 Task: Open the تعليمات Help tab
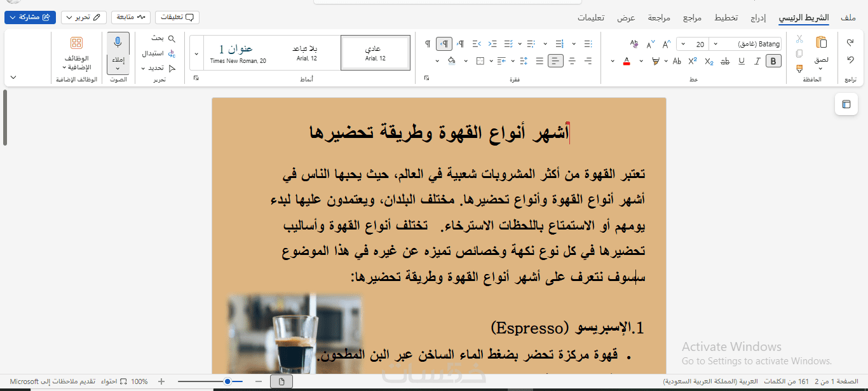(591, 17)
